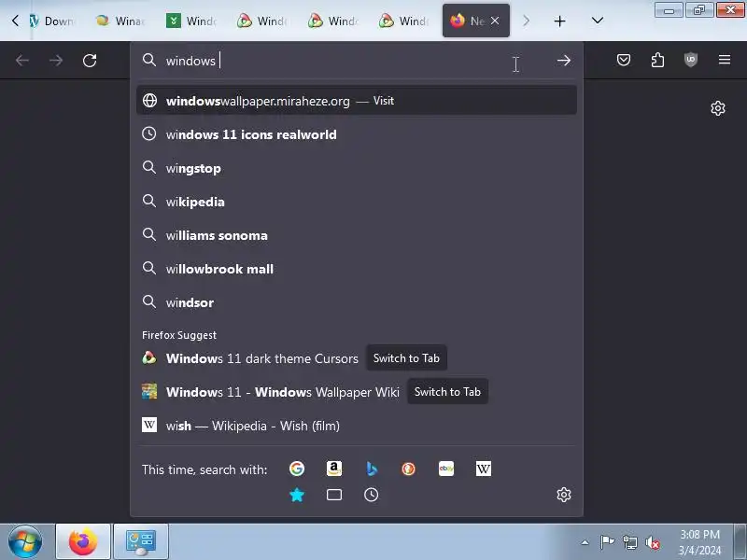This screenshot has width=747, height=560.
Task: Select the wingstop search suggestion
Action: 357,168
